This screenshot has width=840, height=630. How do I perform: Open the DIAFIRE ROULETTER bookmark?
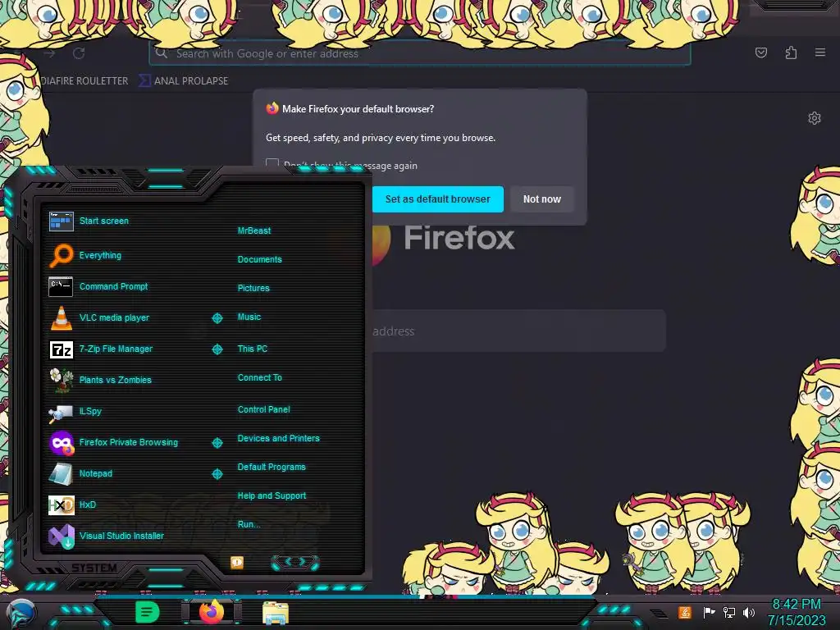pos(84,81)
